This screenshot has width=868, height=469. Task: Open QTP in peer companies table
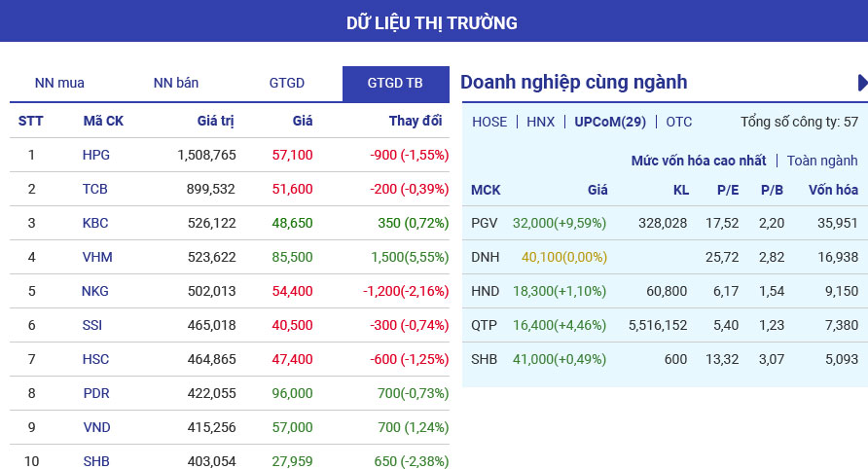(484, 325)
